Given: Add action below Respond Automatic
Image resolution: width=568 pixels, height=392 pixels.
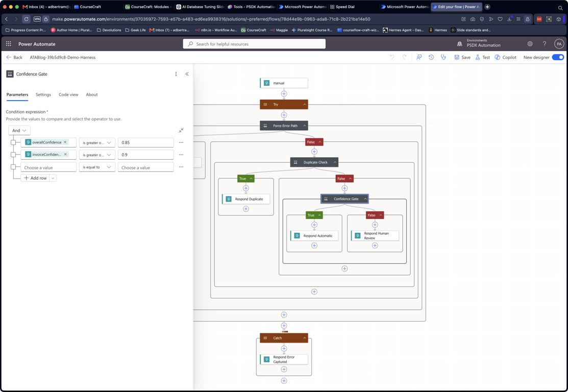Looking at the screenshot, I should [x=314, y=246].
